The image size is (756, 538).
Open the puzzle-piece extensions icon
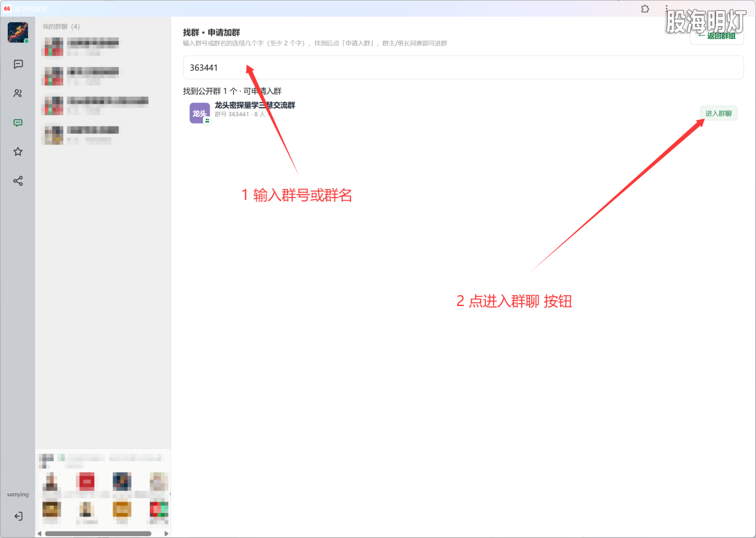click(x=645, y=9)
